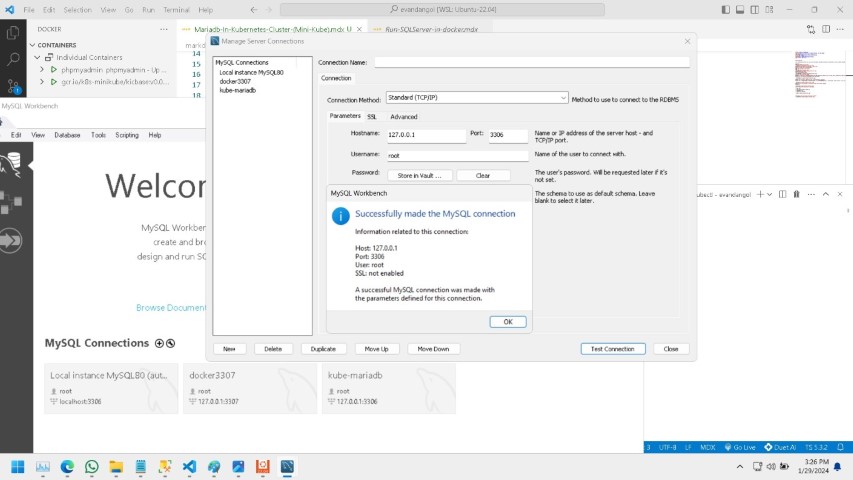Click New connection button
853x480 pixels.
[229, 349]
